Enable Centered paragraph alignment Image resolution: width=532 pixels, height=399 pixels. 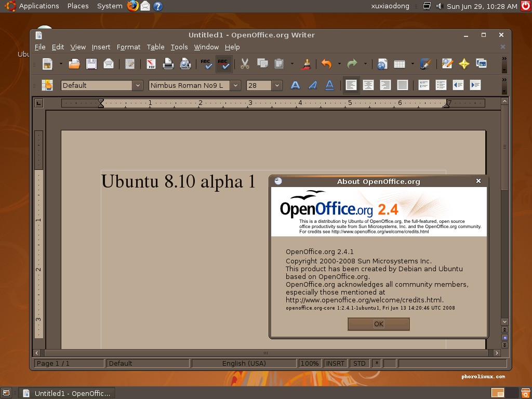click(368, 85)
